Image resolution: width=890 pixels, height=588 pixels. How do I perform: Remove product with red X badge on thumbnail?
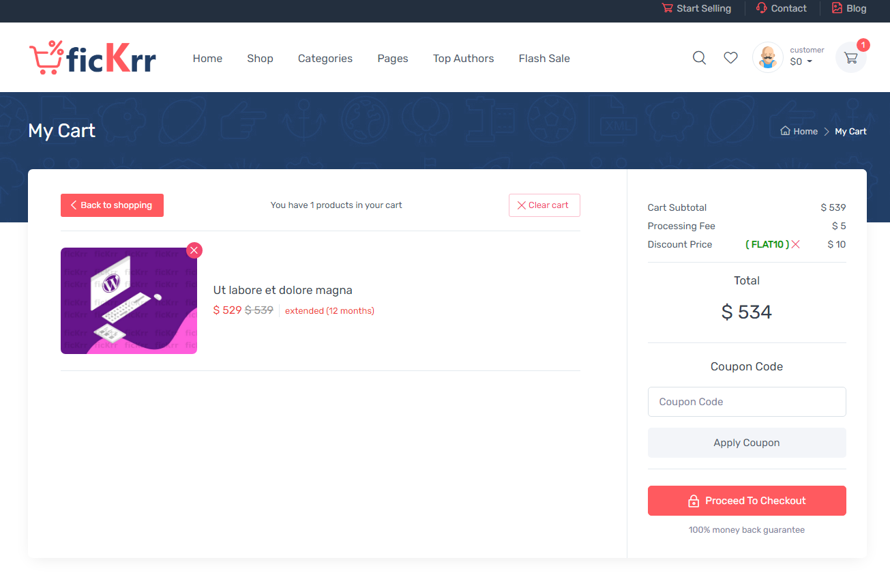point(194,250)
